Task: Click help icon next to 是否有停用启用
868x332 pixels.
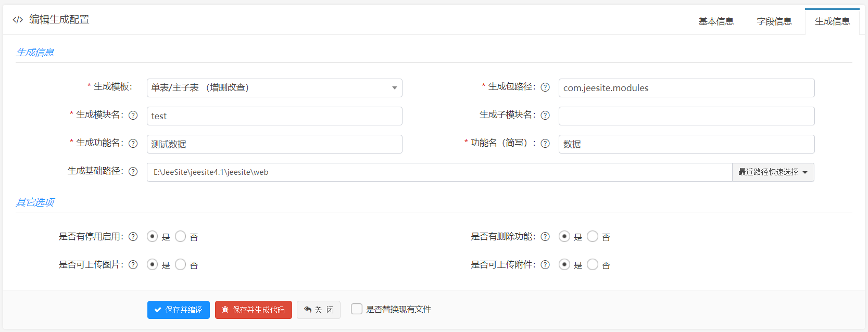Action: click(x=133, y=237)
